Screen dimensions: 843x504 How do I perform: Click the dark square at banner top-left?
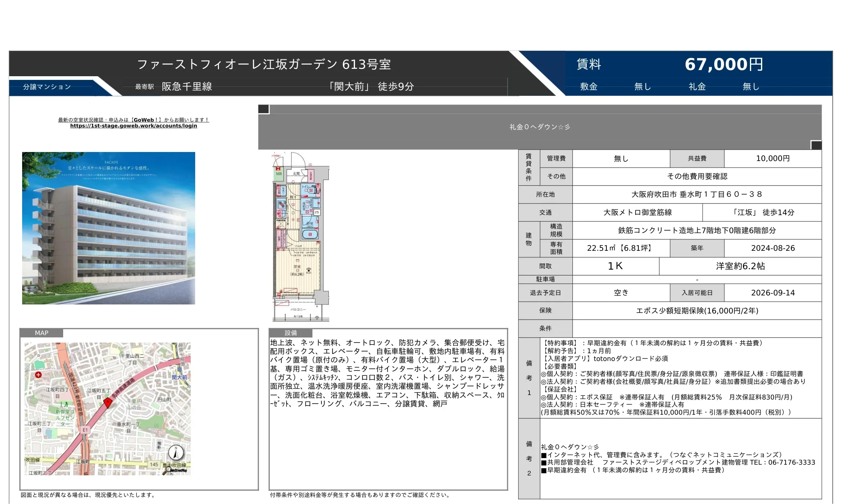pos(264,109)
